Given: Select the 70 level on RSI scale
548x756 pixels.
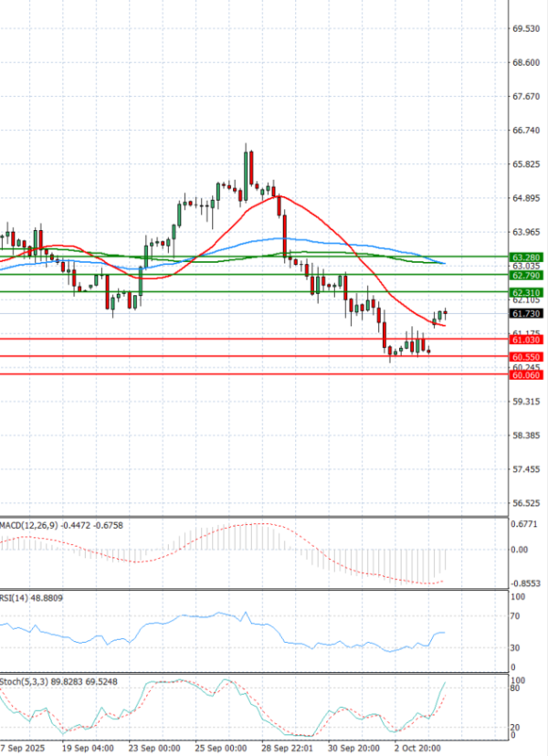Looking at the screenshot, I should click(x=515, y=616).
